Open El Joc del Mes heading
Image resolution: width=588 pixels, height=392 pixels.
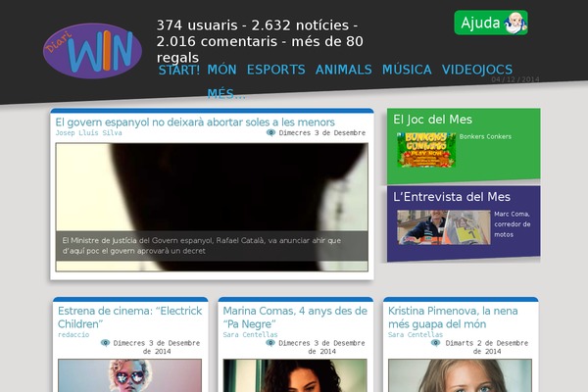(432, 120)
